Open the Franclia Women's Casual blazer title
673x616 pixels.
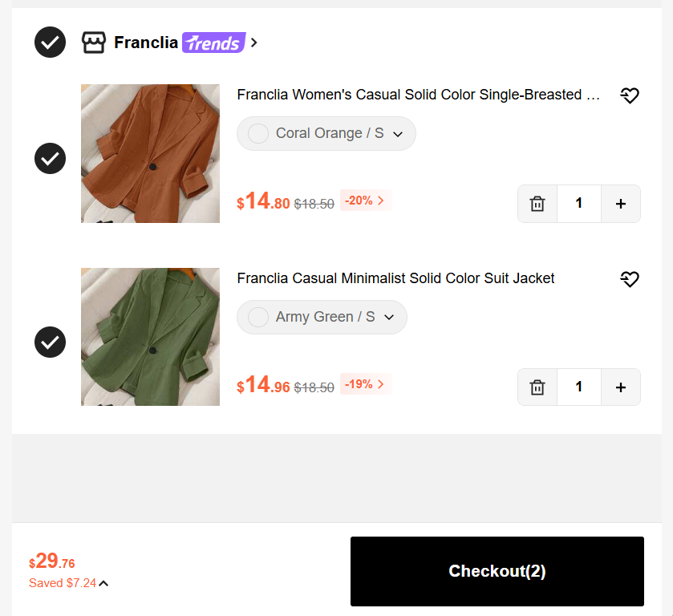418,95
